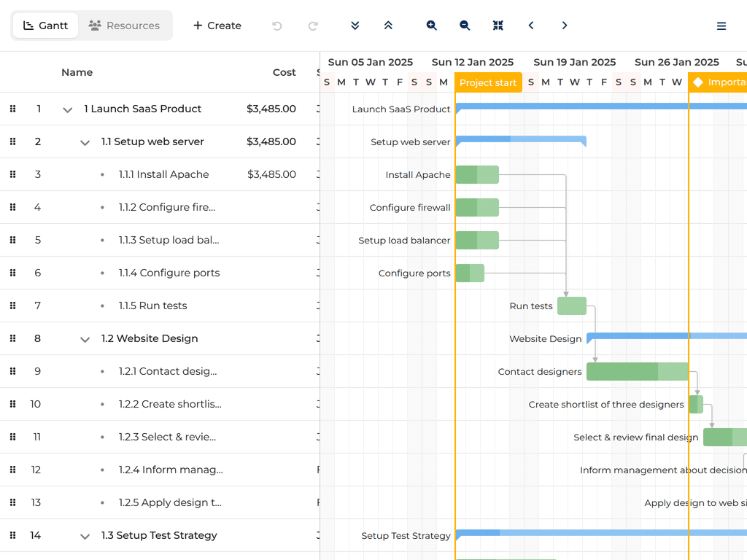
Task: Collapse the Launch SaaS Product row
Action: (x=68, y=109)
